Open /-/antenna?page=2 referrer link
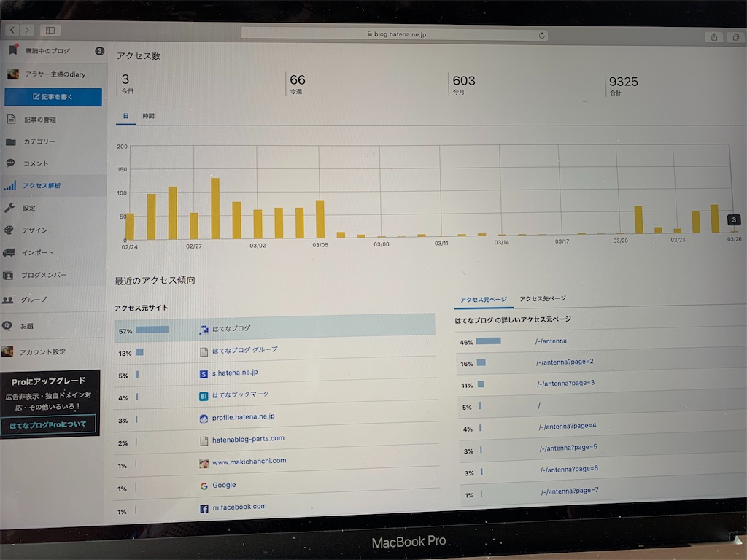 click(x=565, y=362)
